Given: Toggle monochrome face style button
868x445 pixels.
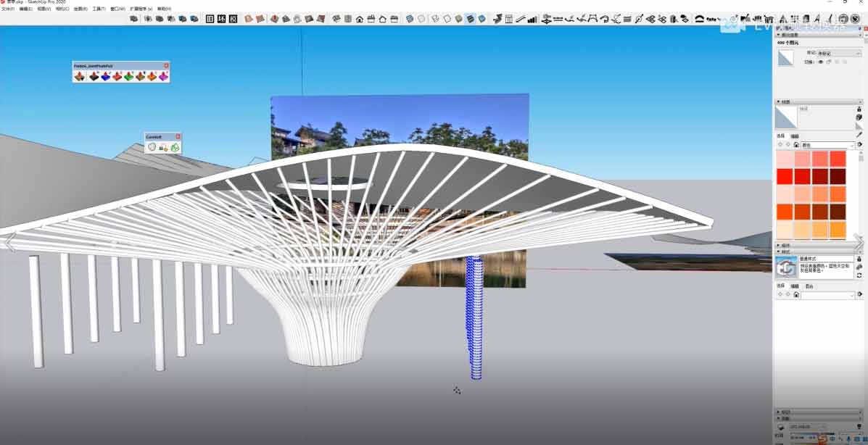Looking at the screenshot, I should [481, 19].
